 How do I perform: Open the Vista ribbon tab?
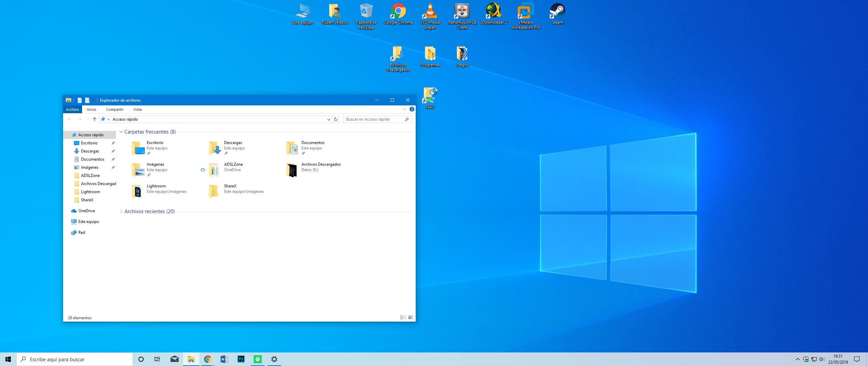(x=137, y=109)
